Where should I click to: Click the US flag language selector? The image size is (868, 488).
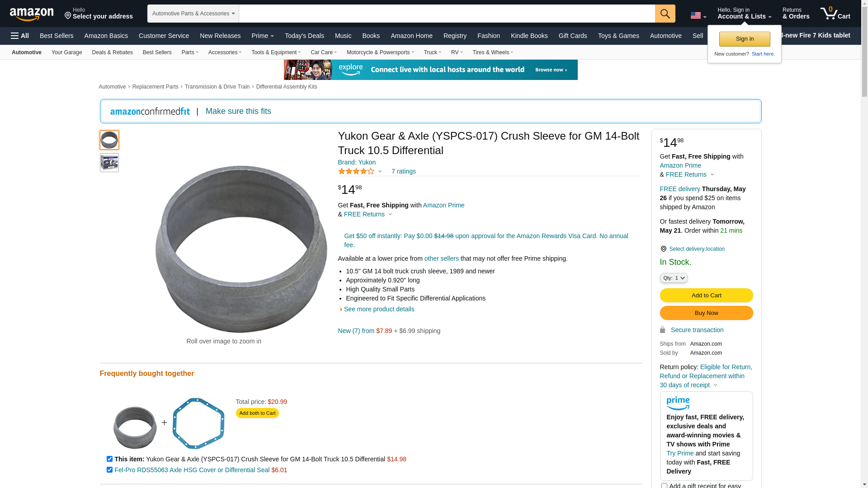698,15
